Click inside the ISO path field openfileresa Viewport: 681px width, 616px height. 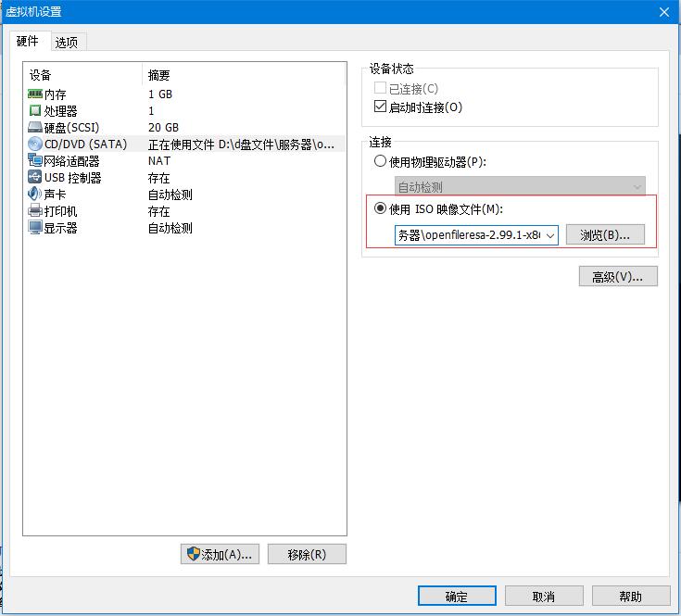[x=469, y=235]
